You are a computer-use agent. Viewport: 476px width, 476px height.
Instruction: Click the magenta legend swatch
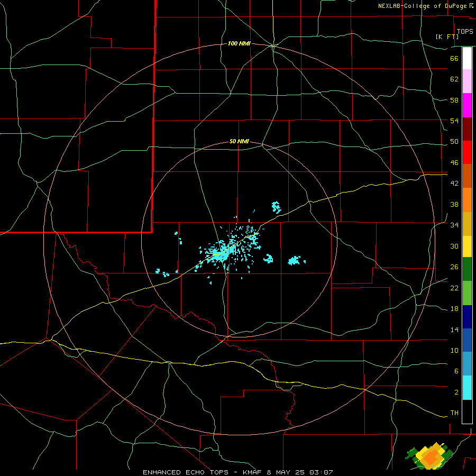tap(467, 105)
